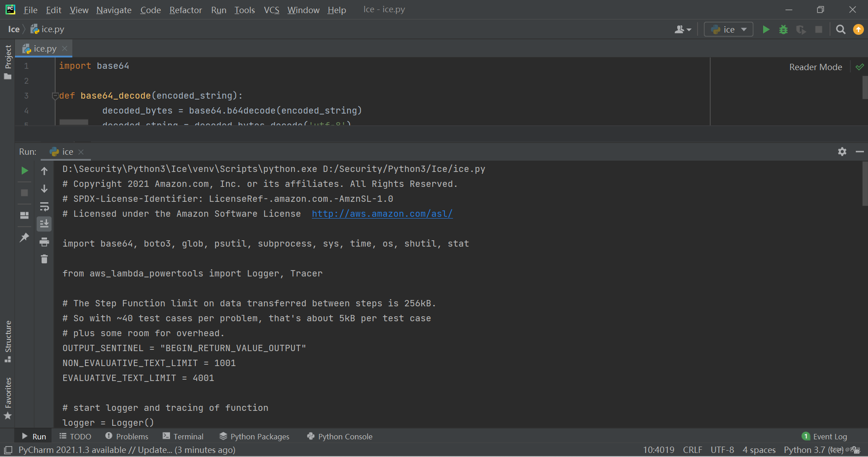The width and height of the screenshot is (868, 457).
Task: Click the green inspections checkmark
Action: pos(860,67)
